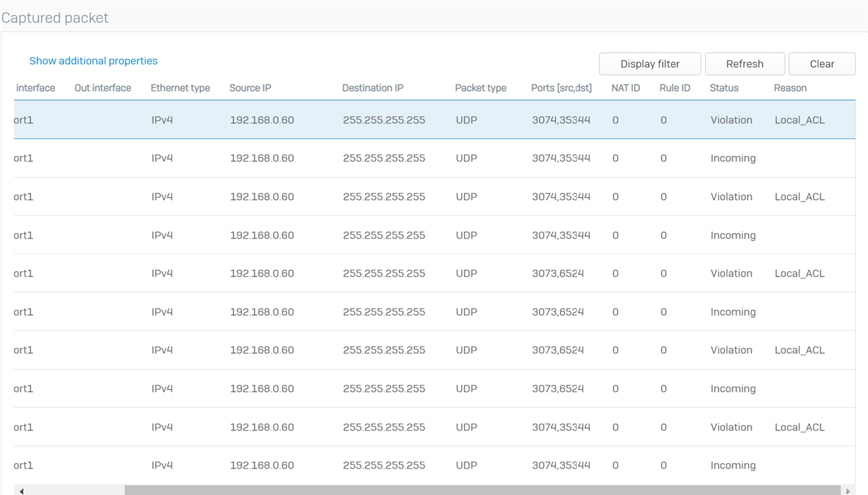Click the Captured packet section title

(x=55, y=18)
